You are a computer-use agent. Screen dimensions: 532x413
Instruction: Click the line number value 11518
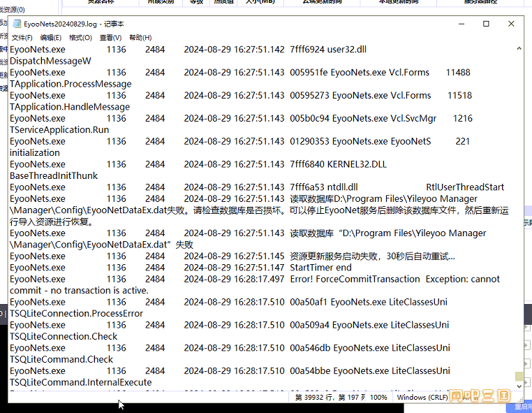[459, 96]
